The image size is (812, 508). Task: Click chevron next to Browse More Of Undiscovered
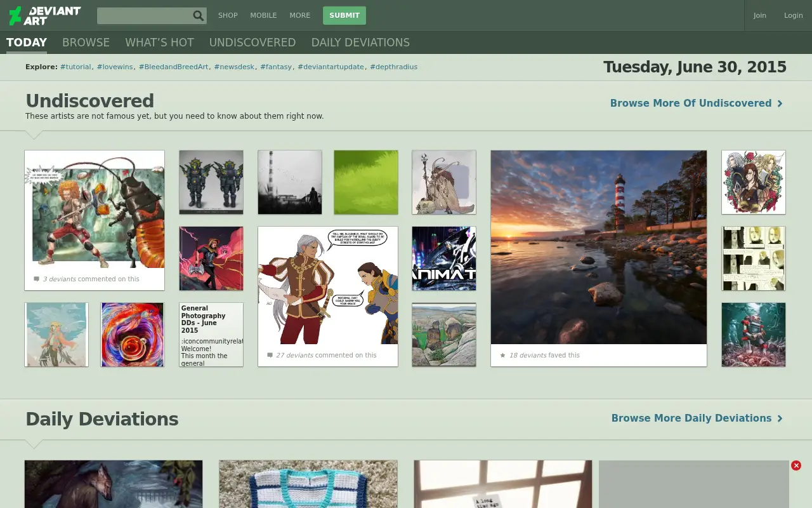(x=780, y=104)
